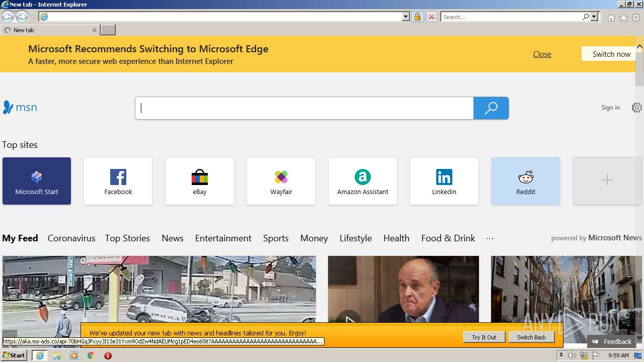
Task: Switch to the Money tab
Action: pos(314,238)
